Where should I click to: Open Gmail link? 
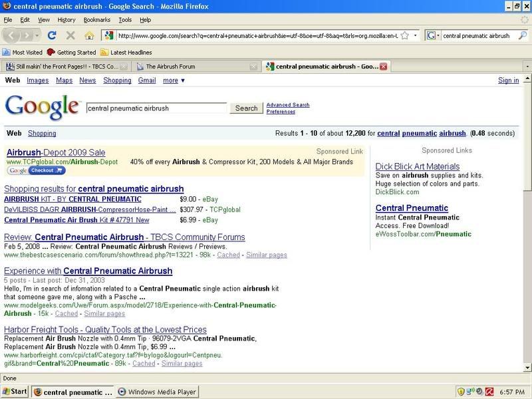pyautogui.click(x=147, y=80)
